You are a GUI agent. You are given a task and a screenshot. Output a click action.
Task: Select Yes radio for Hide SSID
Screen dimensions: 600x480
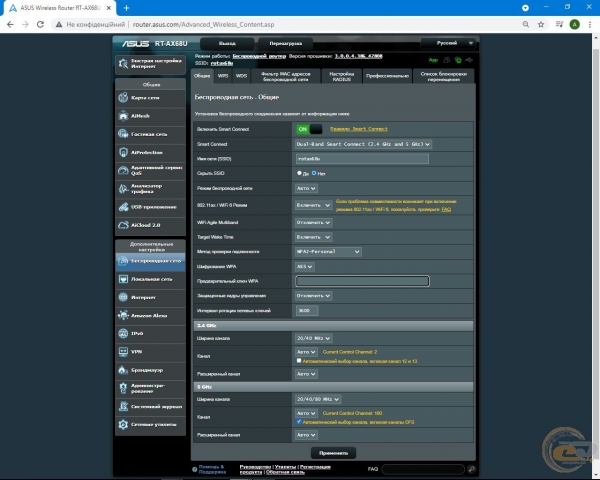pos(299,173)
